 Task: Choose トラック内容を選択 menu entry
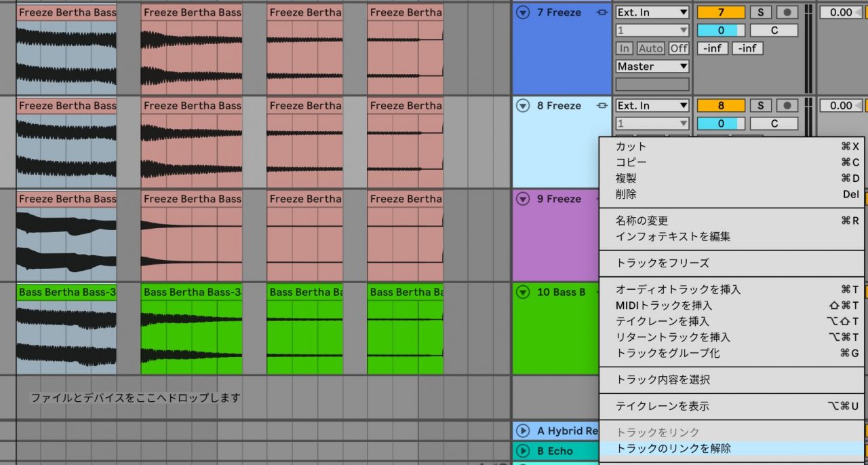click(x=732, y=379)
